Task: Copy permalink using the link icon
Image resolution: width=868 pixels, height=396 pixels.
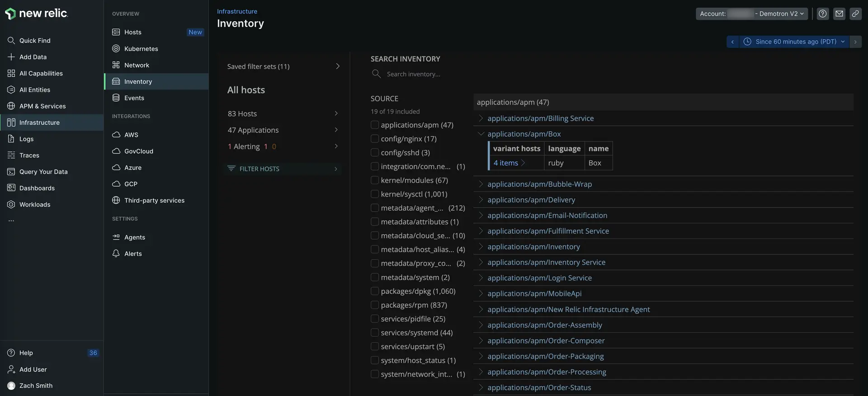Action: click(855, 14)
